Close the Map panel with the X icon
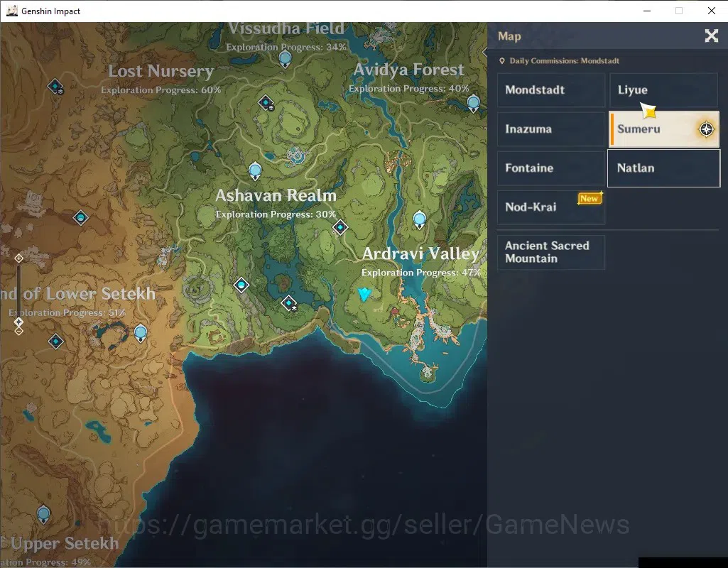This screenshot has width=728, height=568. 711,35
